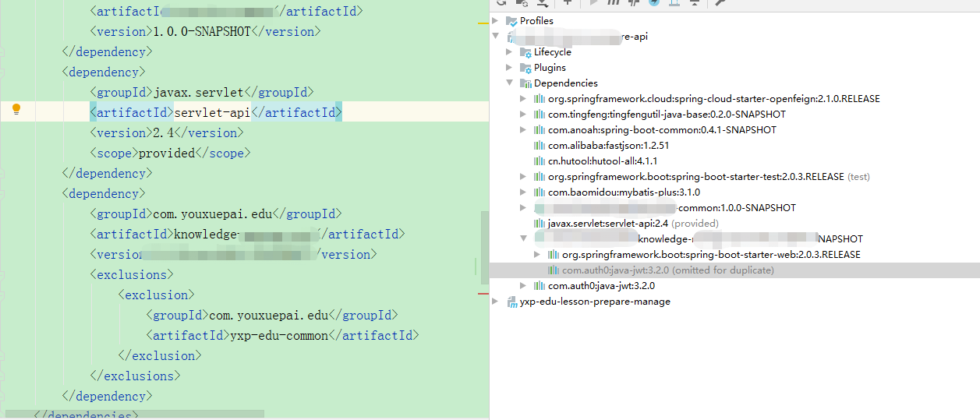Click library icon of mybatis-plus dependency
The height and width of the screenshot is (420, 980).
click(540, 192)
